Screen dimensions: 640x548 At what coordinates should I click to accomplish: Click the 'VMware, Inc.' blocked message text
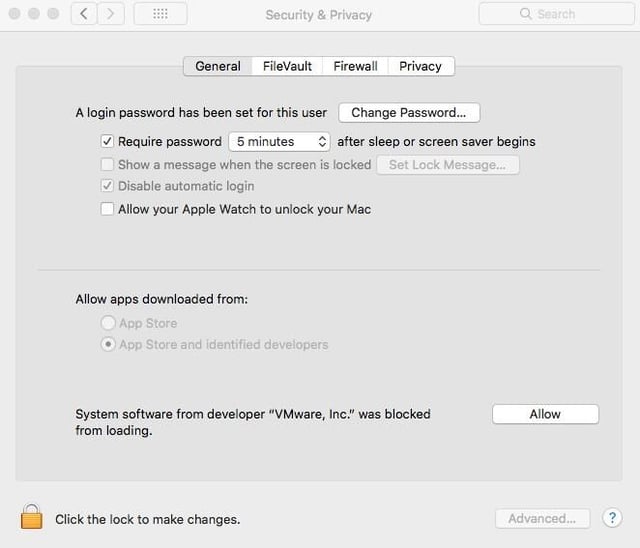[253, 422]
